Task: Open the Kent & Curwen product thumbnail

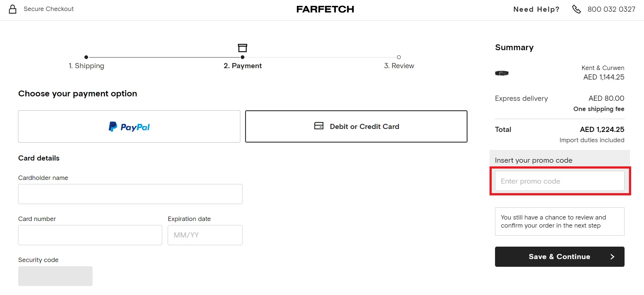Action: [x=502, y=73]
